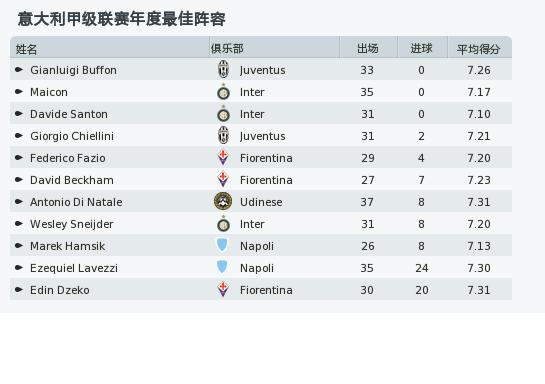545x384 pixels.
Task: Click the arrow bullet before David Beckham
Action: pyautogui.click(x=19, y=180)
